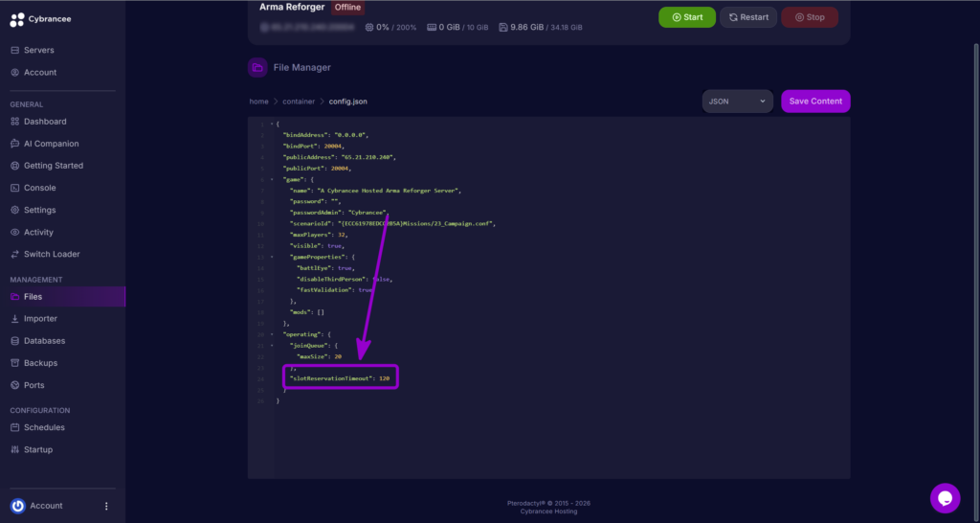View the Activity eye icon

(15, 232)
